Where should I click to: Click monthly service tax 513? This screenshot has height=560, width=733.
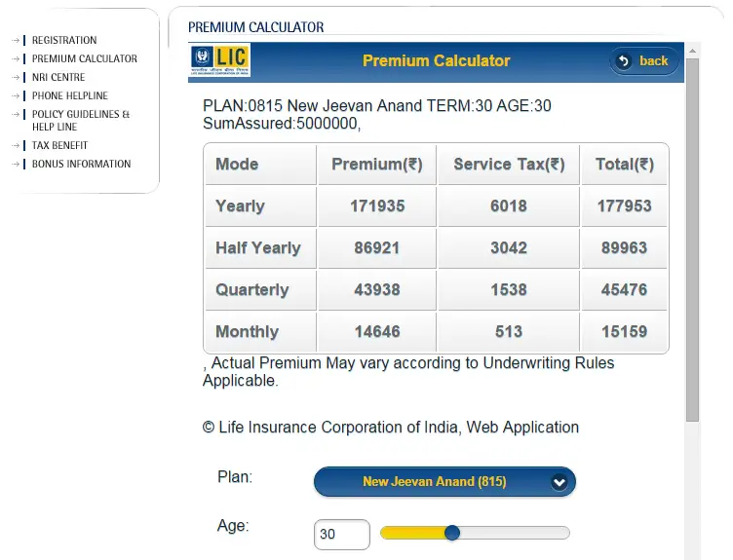pos(509,331)
